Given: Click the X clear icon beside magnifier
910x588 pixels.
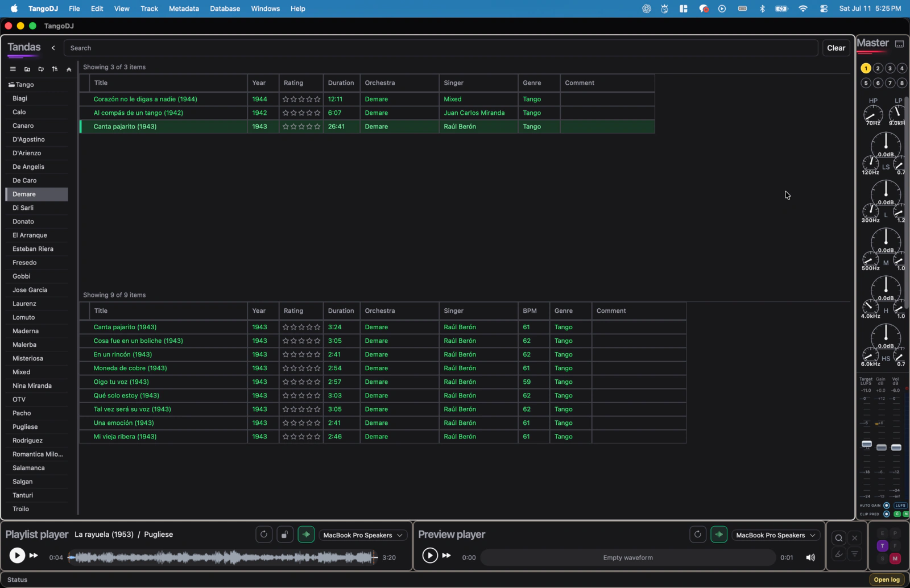Looking at the screenshot, I should pyautogui.click(x=854, y=538).
